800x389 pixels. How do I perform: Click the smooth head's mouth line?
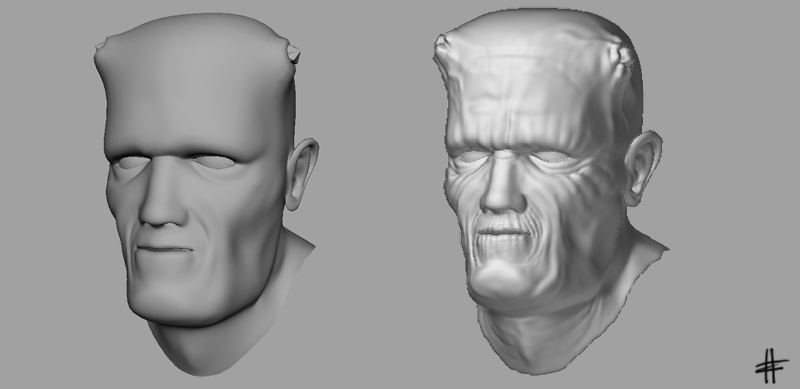(165, 249)
